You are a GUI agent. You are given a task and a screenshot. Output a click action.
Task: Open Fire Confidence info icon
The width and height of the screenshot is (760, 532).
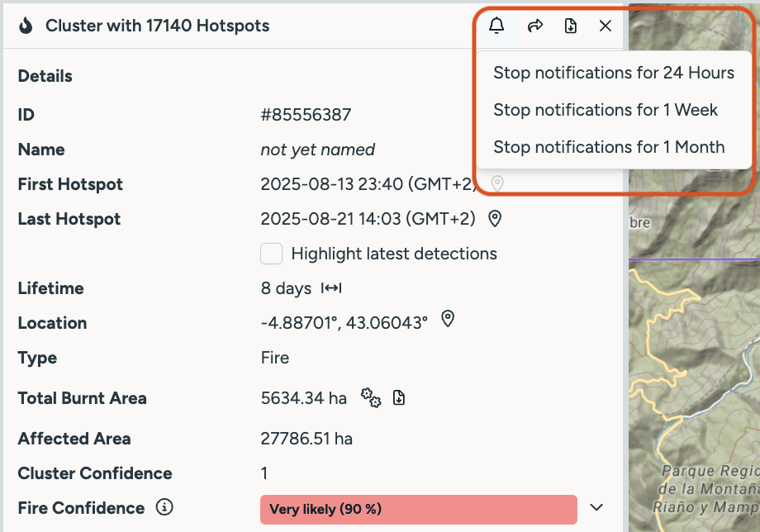coord(164,507)
